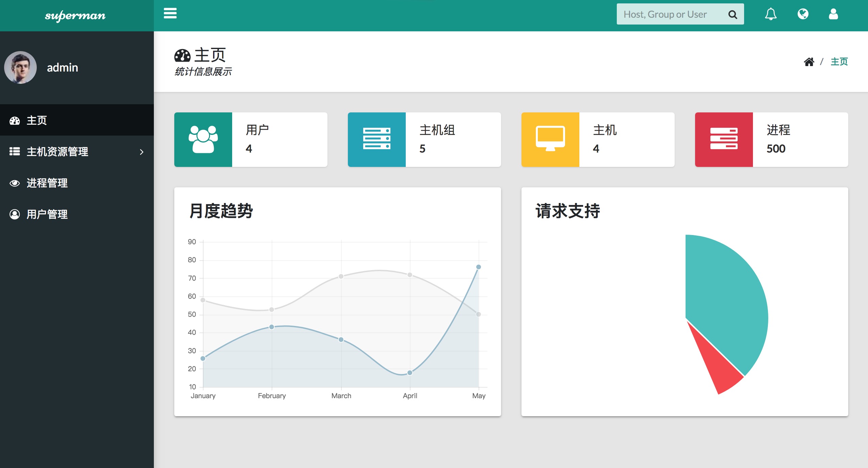Click the admin avatar photo
This screenshot has width=868, height=468.
(x=20, y=67)
